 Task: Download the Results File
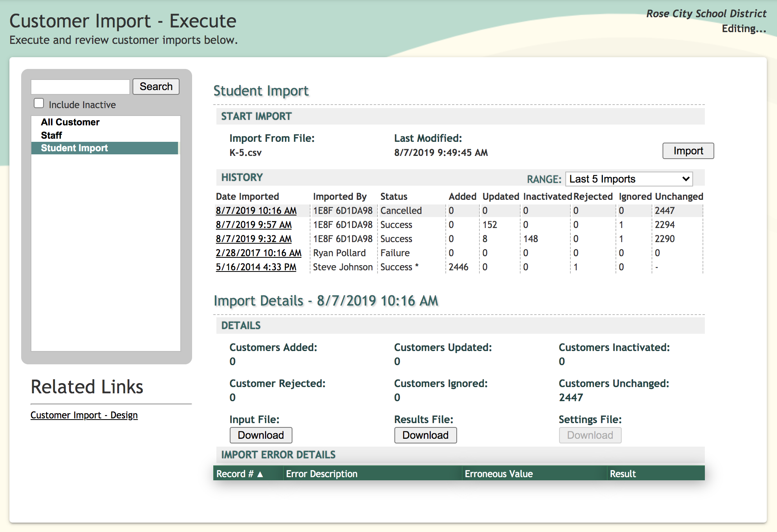pyautogui.click(x=425, y=435)
